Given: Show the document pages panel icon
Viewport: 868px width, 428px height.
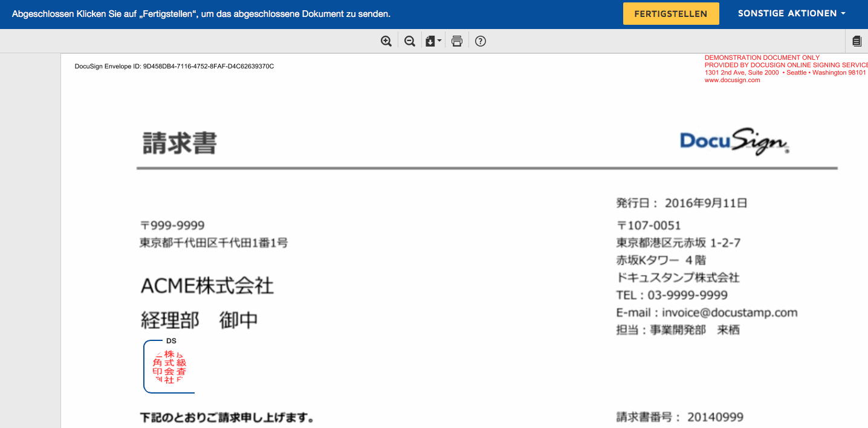Looking at the screenshot, I should point(857,41).
